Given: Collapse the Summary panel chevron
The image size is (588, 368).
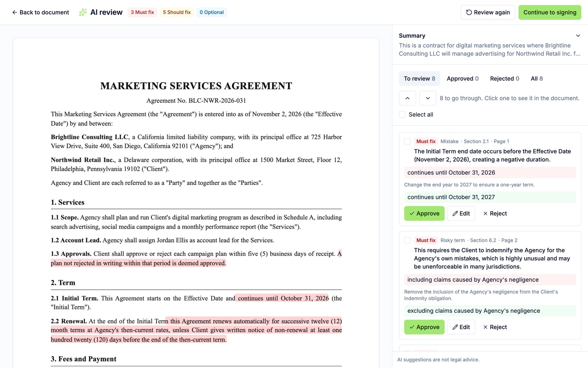Looking at the screenshot, I should click(x=578, y=36).
